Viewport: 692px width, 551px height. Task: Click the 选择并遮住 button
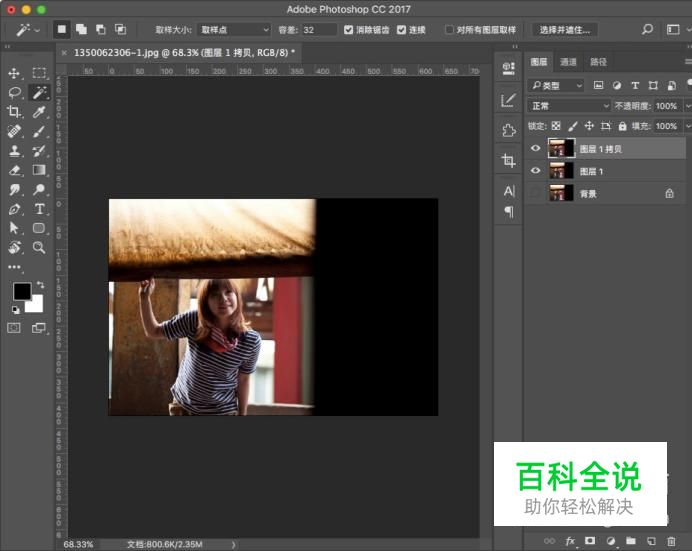tap(563, 30)
